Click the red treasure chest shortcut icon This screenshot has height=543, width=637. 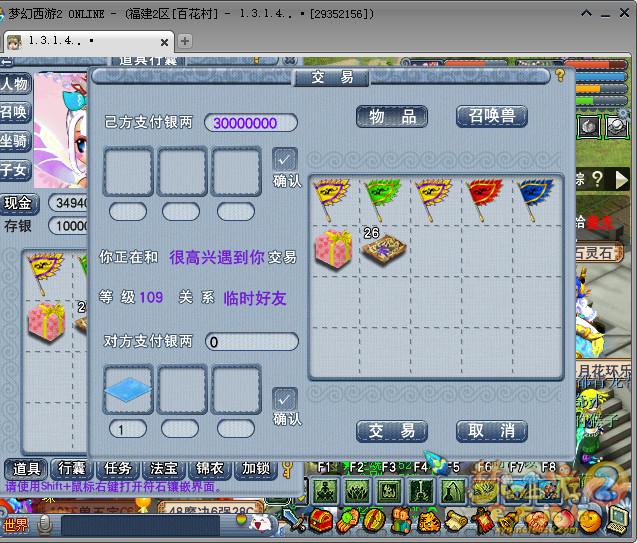tap(321, 521)
